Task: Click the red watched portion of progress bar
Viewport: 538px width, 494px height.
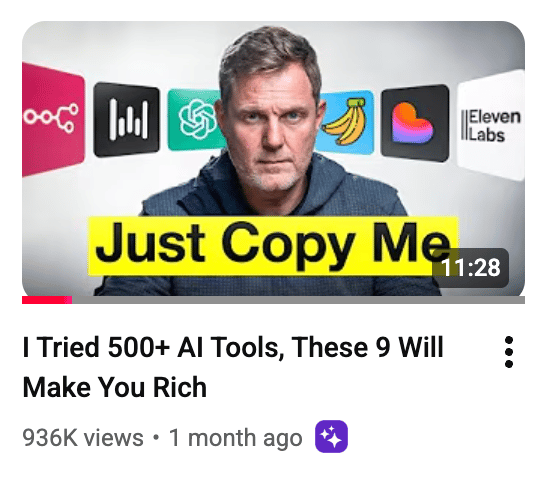Action: (47, 300)
